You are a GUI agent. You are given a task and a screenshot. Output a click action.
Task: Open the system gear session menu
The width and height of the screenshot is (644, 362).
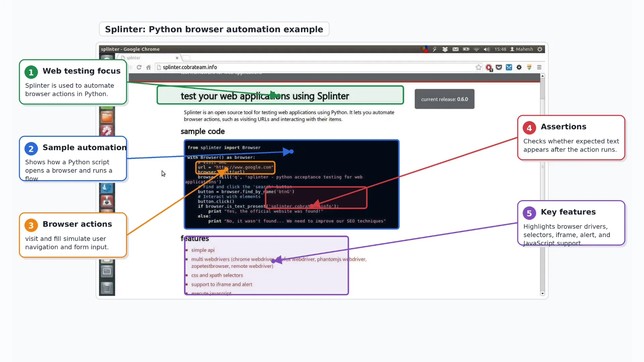[540, 49]
